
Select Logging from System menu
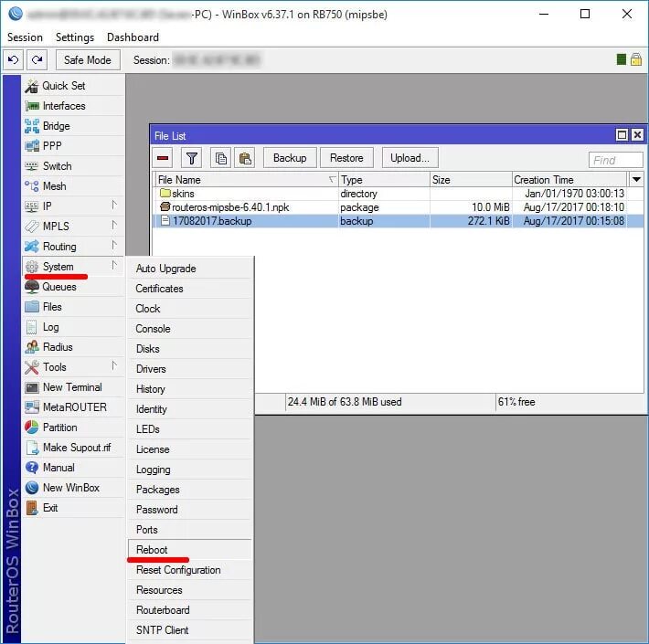tap(190, 470)
